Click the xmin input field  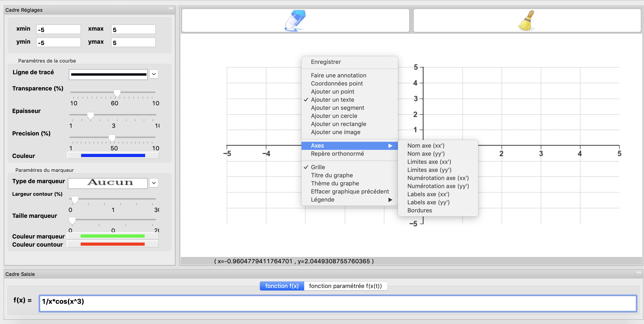59,29
